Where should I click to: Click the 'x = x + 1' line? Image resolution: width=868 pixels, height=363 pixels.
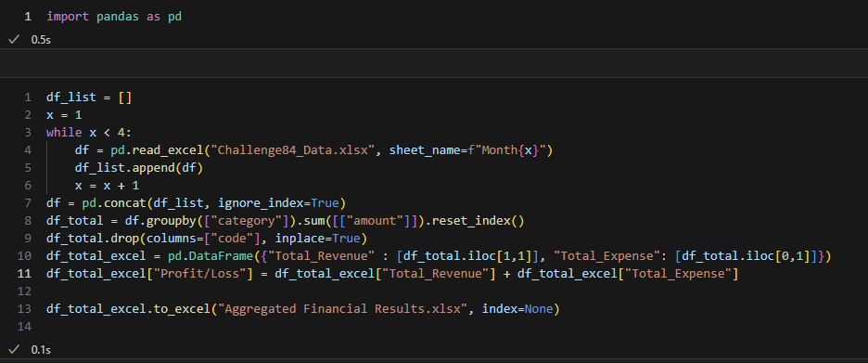coord(107,185)
